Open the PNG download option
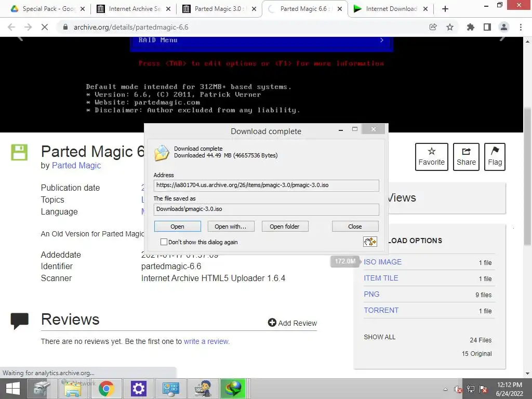 [371, 294]
